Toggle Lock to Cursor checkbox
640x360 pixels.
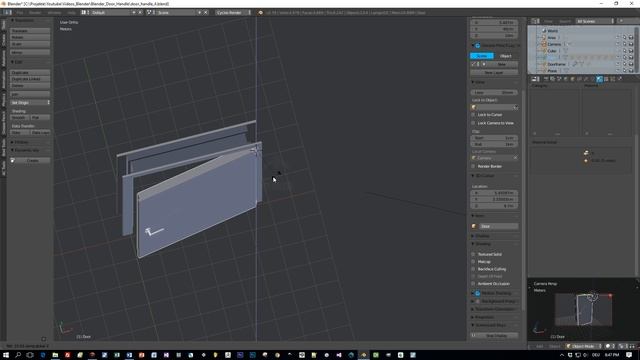point(473,115)
